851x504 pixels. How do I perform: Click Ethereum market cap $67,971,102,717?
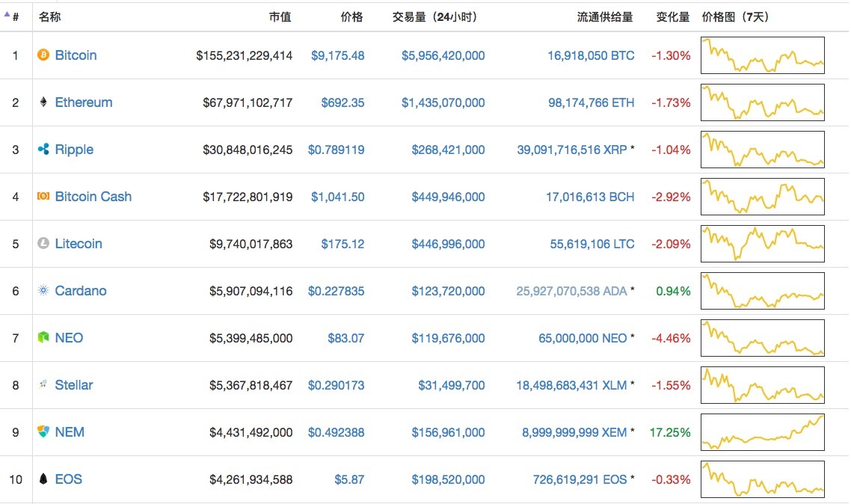248,103
